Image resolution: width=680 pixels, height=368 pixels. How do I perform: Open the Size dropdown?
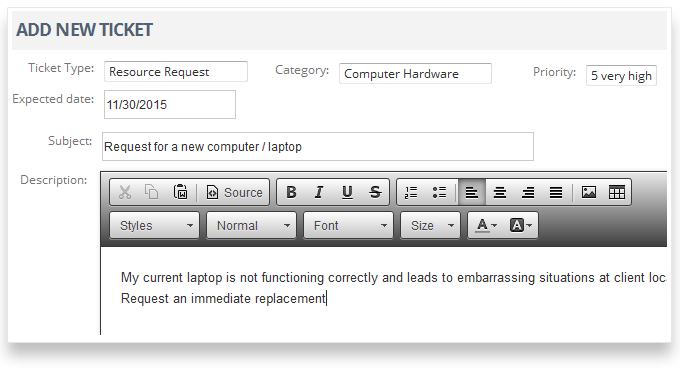click(430, 225)
